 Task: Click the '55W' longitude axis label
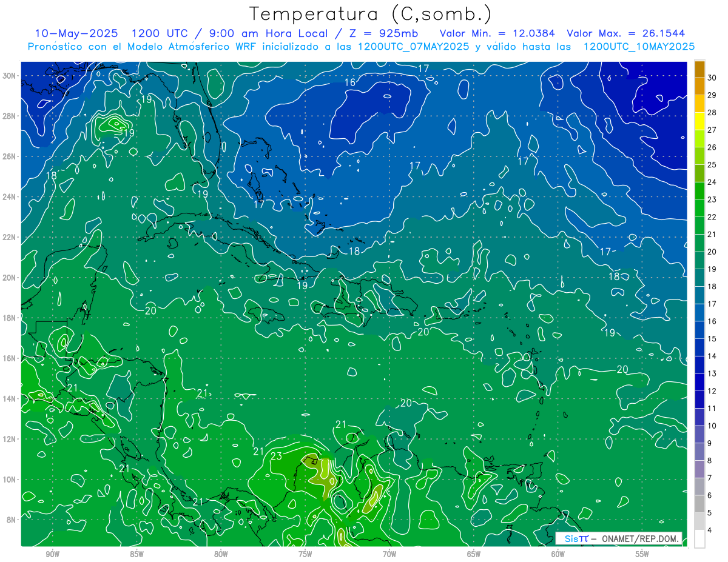tap(642, 554)
